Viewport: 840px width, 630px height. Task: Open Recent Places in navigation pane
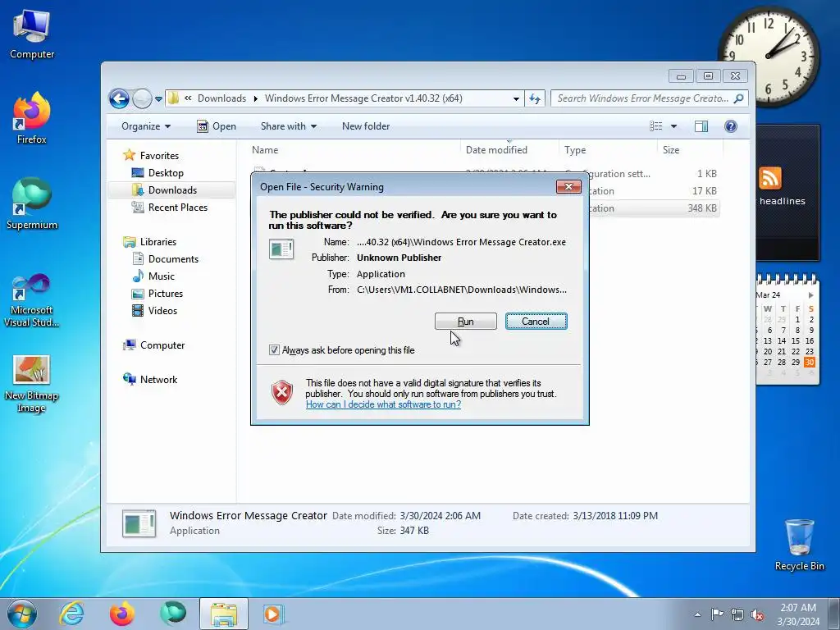click(169, 208)
